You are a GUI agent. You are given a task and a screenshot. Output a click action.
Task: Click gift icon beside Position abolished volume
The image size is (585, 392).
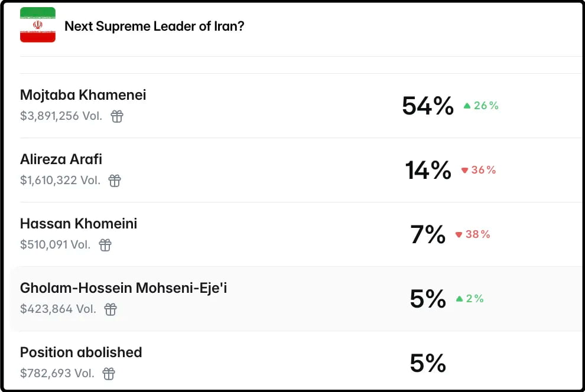pos(109,374)
